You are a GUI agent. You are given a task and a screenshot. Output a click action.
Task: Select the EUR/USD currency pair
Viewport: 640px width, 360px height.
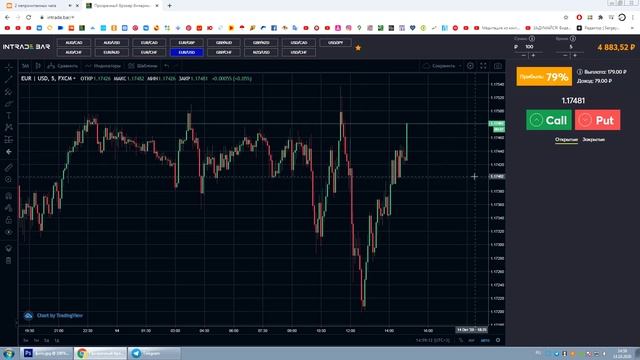point(186,52)
